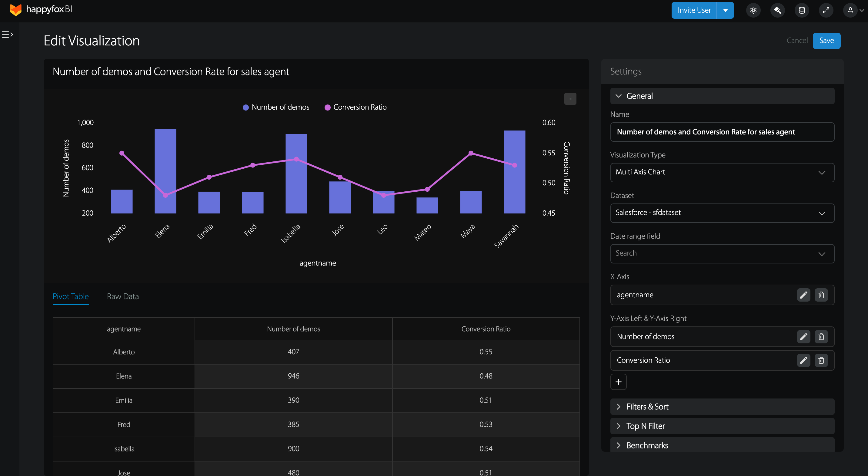
Task: Open the atom-shaped top bar icon
Action: point(753,10)
